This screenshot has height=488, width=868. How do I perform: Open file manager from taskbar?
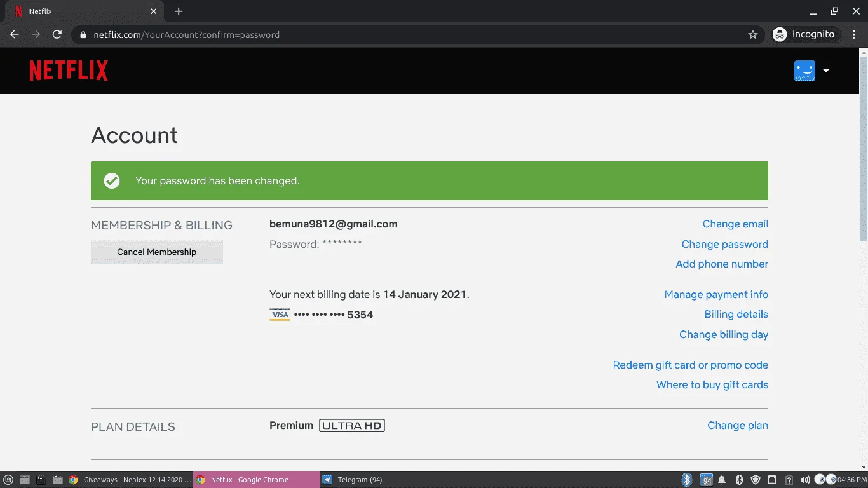tap(57, 480)
